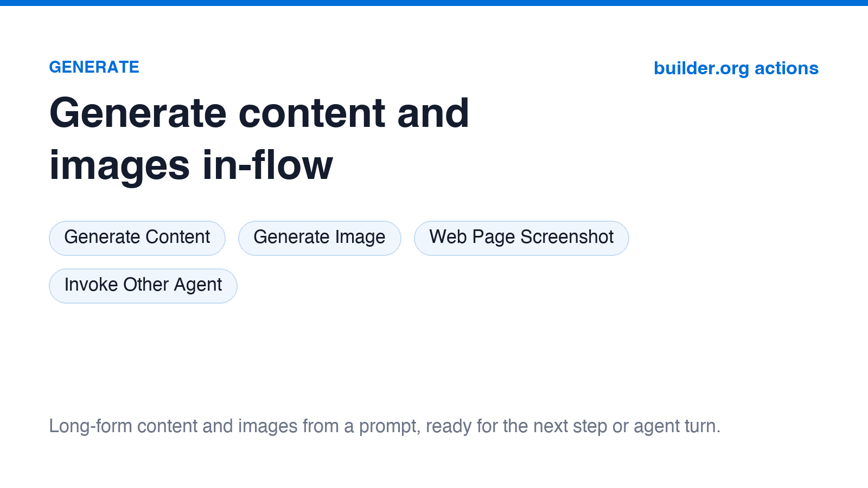The width and height of the screenshot is (868, 488).
Task: Click the word "in-flow" in the heading
Action: pos(267,165)
